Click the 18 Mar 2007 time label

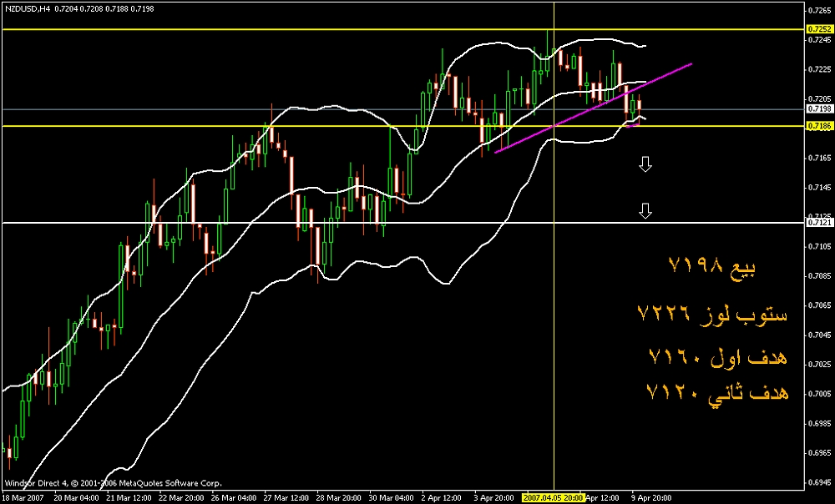pos(23,497)
